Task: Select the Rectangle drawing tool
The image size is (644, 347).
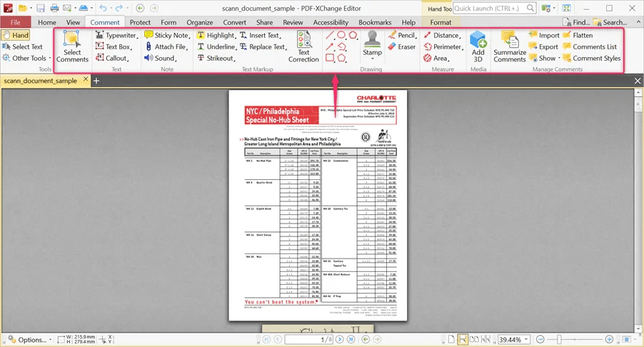Action: point(330,59)
